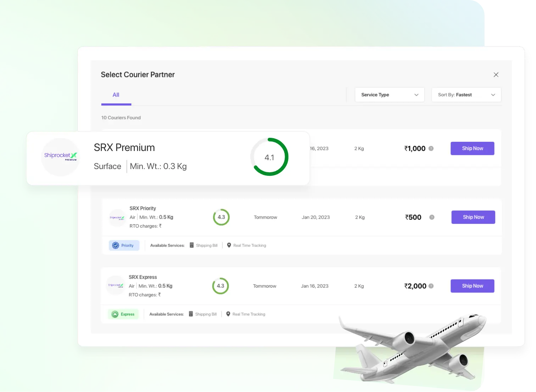Open the Sort By Fastest dropdown
The height and width of the screenshot is (392, 536).
pyautogui.click(x=466, y=95)
